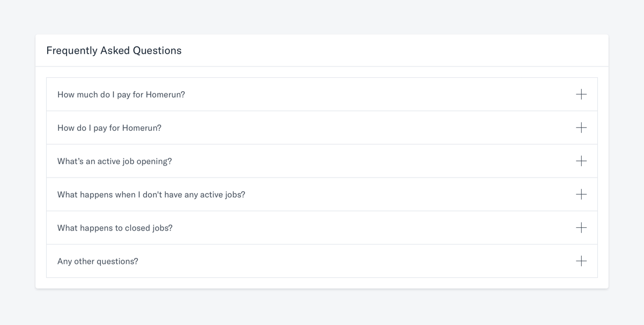
Task: Click the plus icon on the active jobs question
Action: (581, 194)
